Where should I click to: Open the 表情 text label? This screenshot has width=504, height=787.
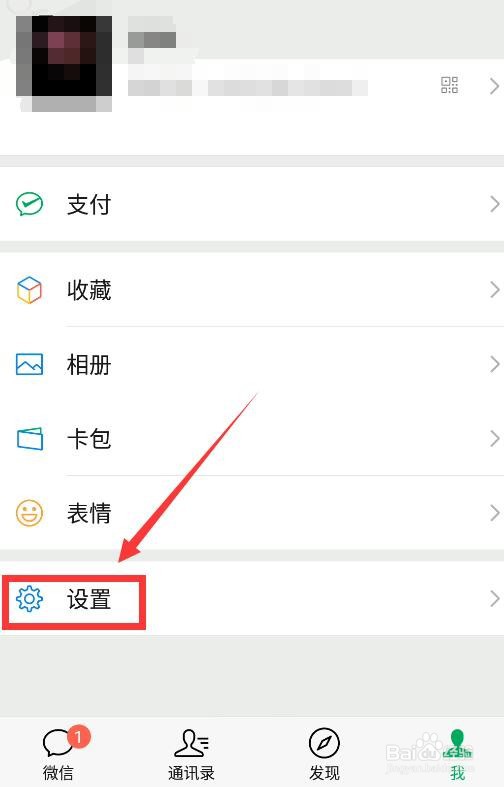(x=89, y=513)
